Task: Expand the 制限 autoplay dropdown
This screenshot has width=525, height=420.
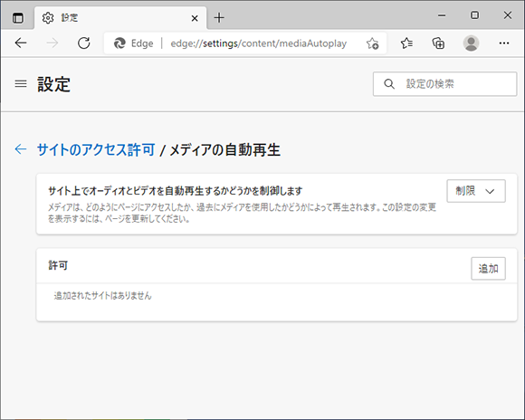Action: [476, 191]
